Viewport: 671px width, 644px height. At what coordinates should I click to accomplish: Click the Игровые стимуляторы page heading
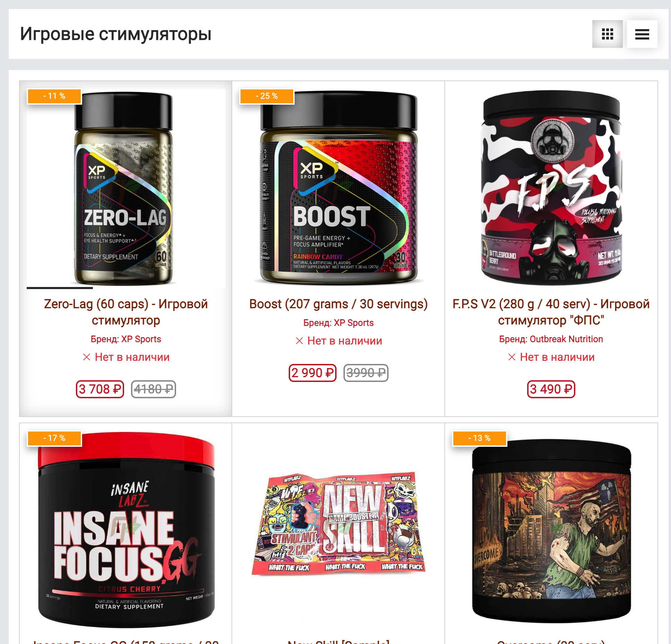[115, 34]
